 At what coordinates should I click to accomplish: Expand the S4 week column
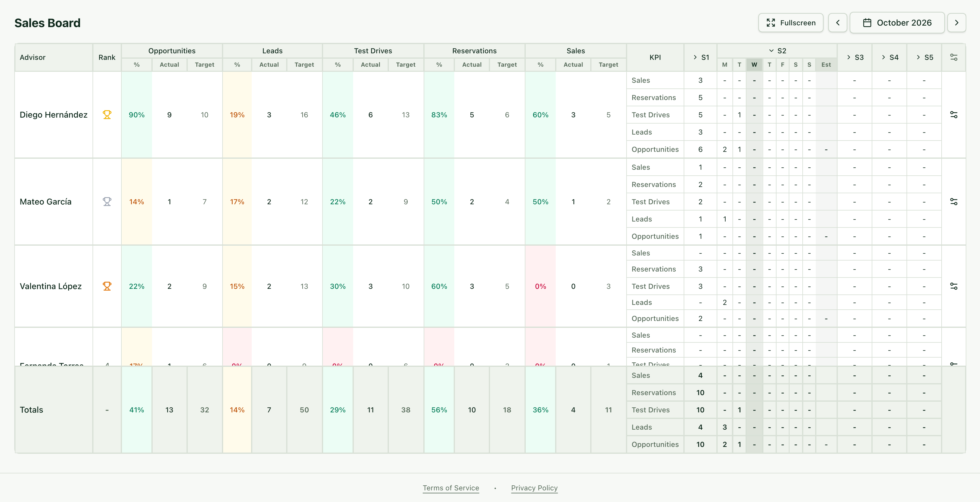point(889,57)
